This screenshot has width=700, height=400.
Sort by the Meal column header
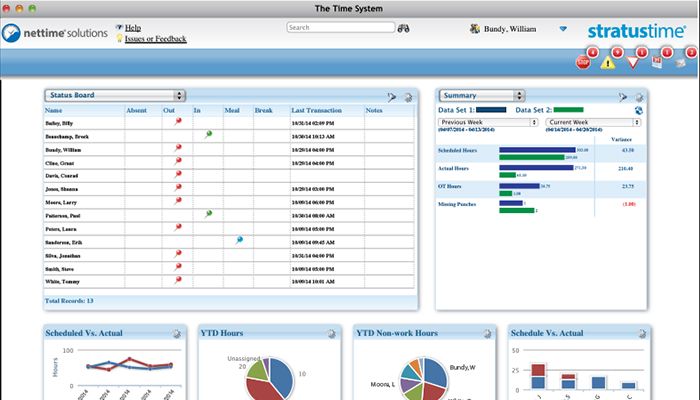(232, 110)
